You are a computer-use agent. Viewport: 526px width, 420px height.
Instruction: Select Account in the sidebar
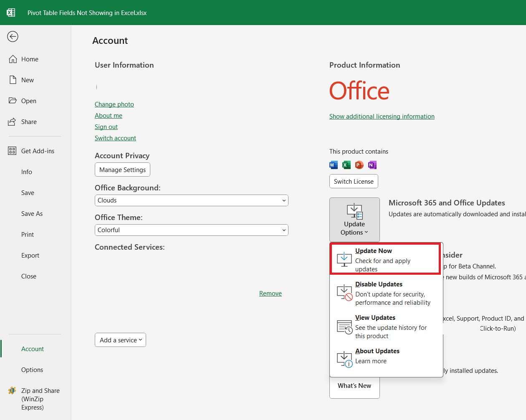click(33, 349)
